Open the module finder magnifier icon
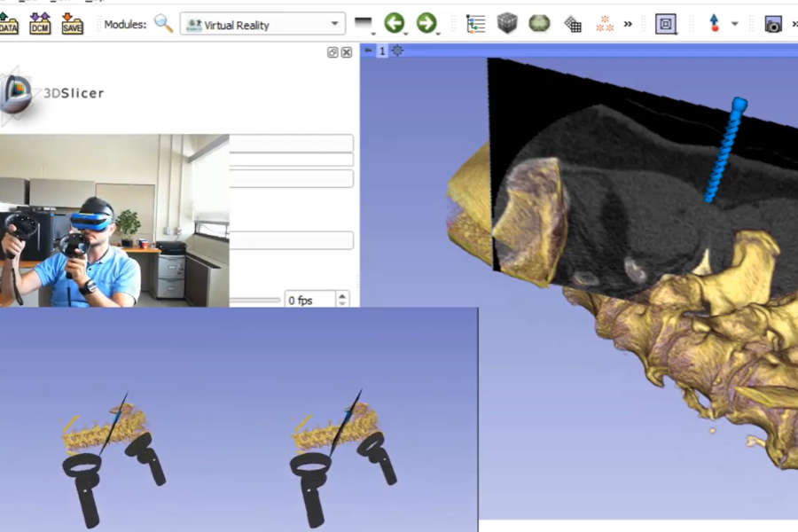The height and width of the screenshot is (532, 798). point(163,23)
